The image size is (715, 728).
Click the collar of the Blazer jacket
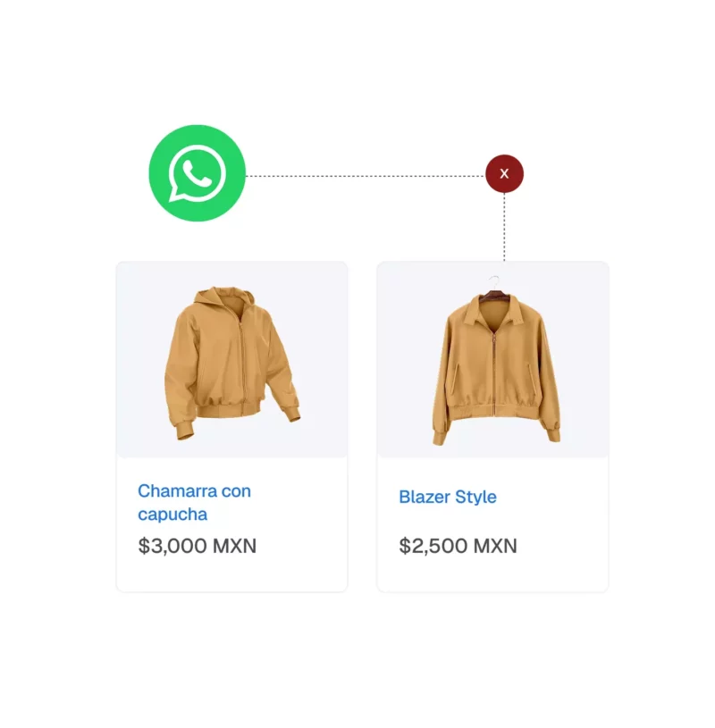pos(494,312)
